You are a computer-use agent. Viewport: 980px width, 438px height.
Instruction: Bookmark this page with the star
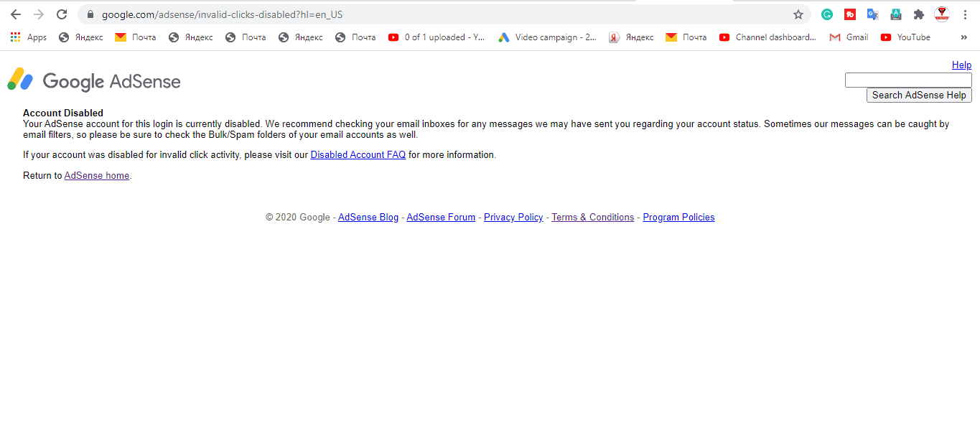[798, 14]
